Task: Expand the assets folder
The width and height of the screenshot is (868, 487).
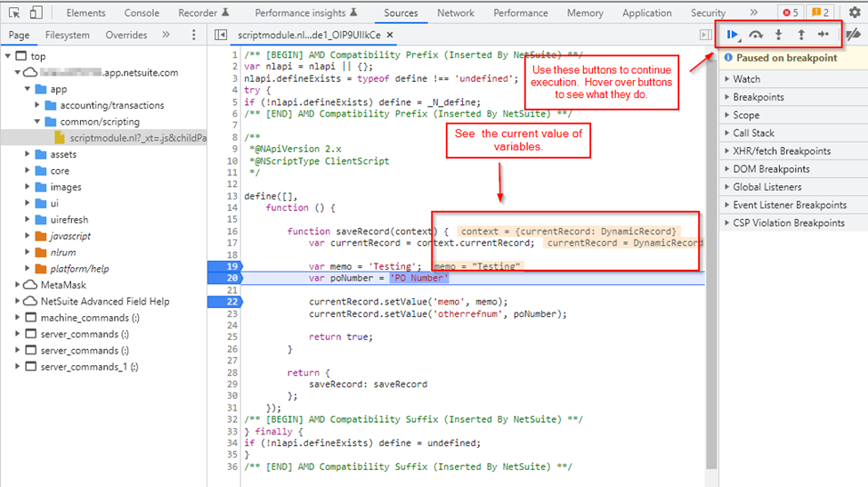Action: tap(27, 154)
